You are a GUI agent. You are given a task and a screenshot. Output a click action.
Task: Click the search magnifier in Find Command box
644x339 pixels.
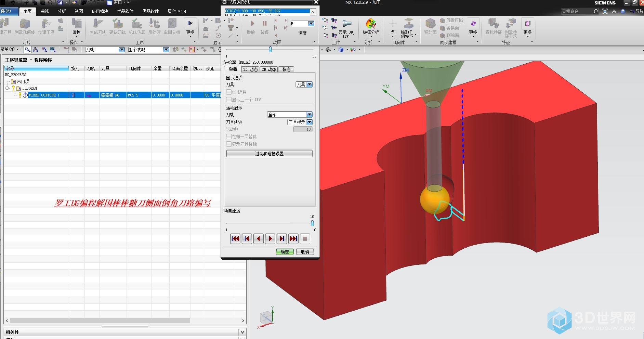pyautogui.click(x=595, y=11)
